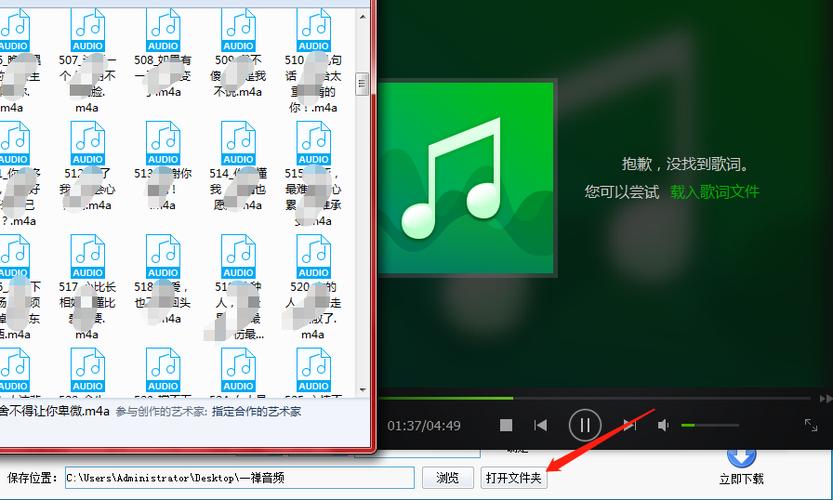The width and height of the screenshot is (833, 500).
Task: Click the 舍不得让你卑微.m4a filename in details pane
Action: coord(55,411)
